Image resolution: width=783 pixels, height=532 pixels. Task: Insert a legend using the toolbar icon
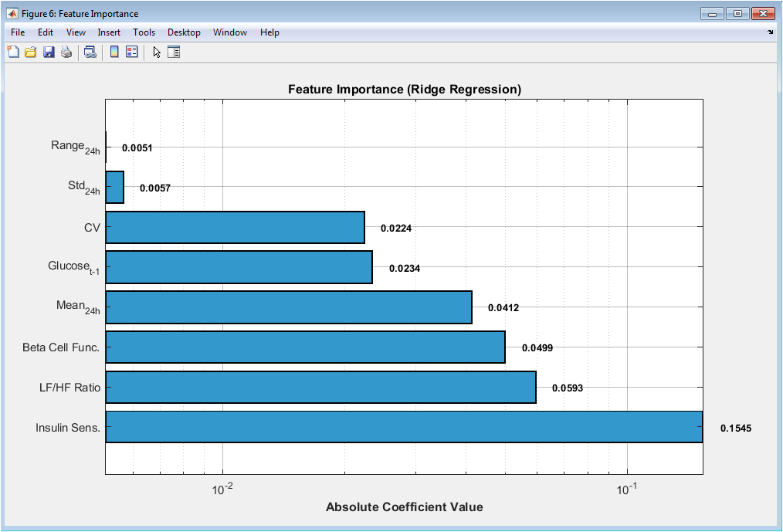coord(131,53)
